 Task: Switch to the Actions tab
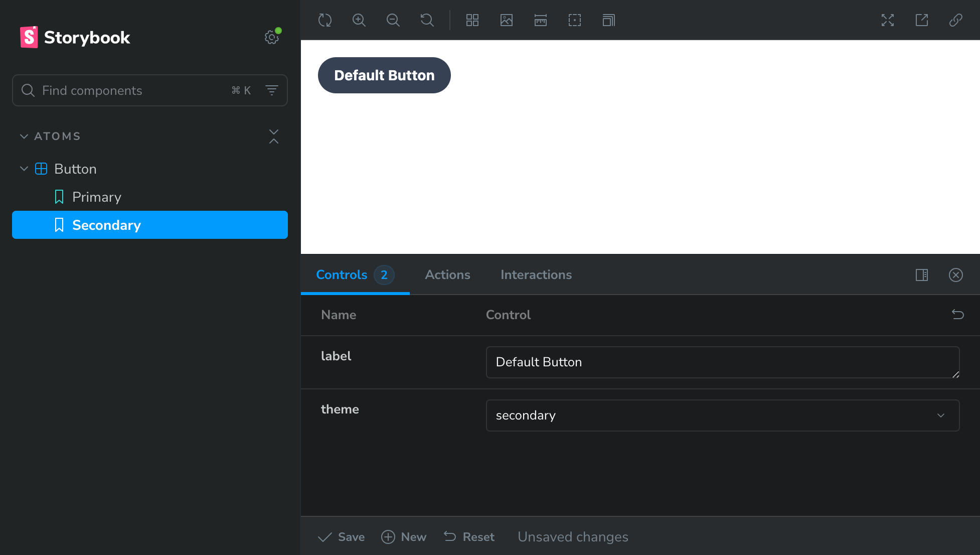pos(447,275)
